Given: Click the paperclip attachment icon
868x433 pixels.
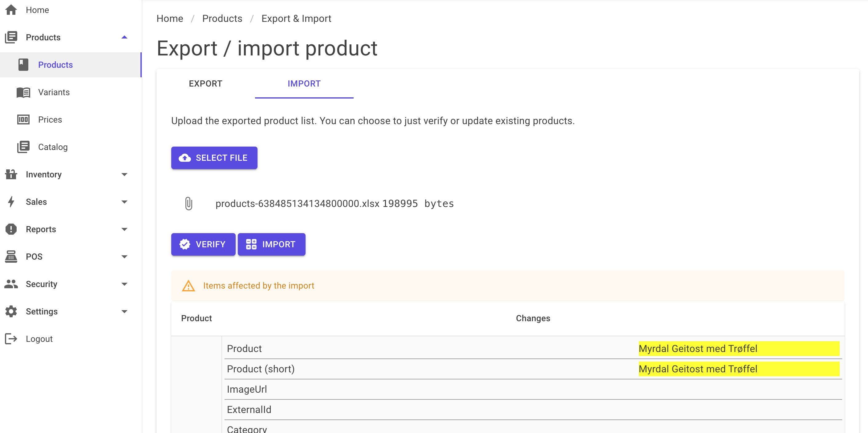Looking at the screenshot, I should tap(189, 204).
